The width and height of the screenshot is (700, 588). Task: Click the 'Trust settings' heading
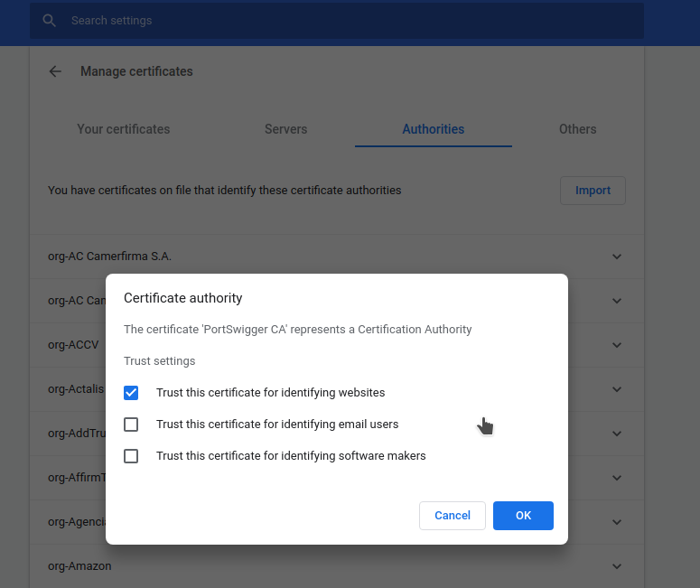point(159,360)
